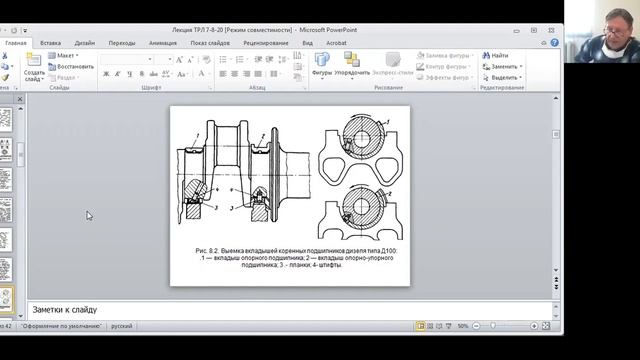The height and width of the screenshot is (360, 640).
Task: Open the Раздел section dropdown
Action: coord(64,78)
